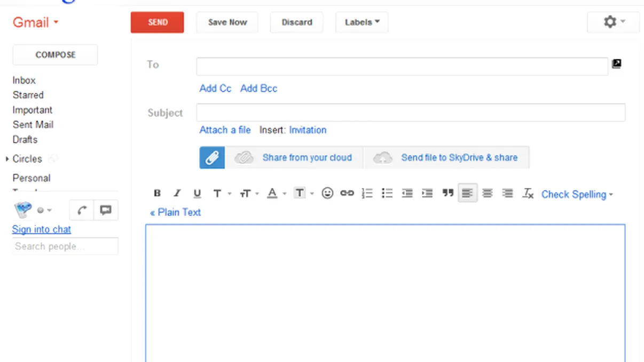The width and height of the screenshot is (644, 362).
Task: Add a Cc recipient line
Action: [x=215, y=89]
